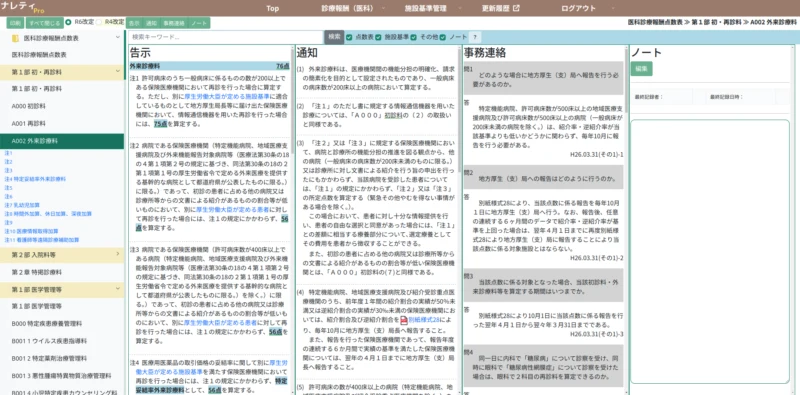800x395 pixels.
Task: Toggle the 事務連絡 panel tab button
Action: (x=173, y=23)
